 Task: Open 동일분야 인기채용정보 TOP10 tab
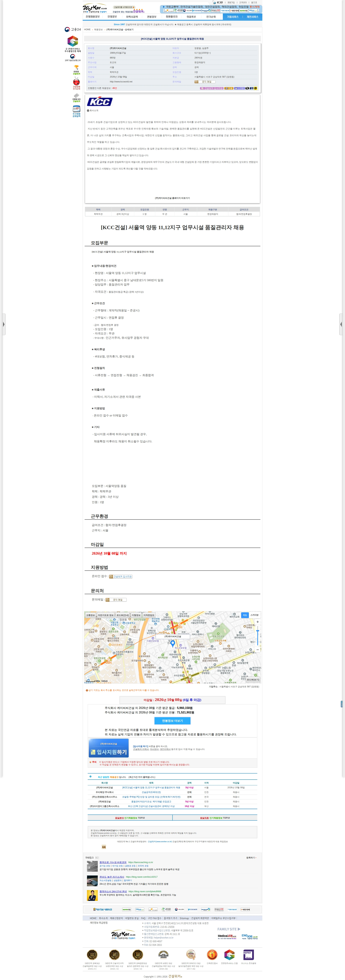pyautogui.click(x=130, y=818)
